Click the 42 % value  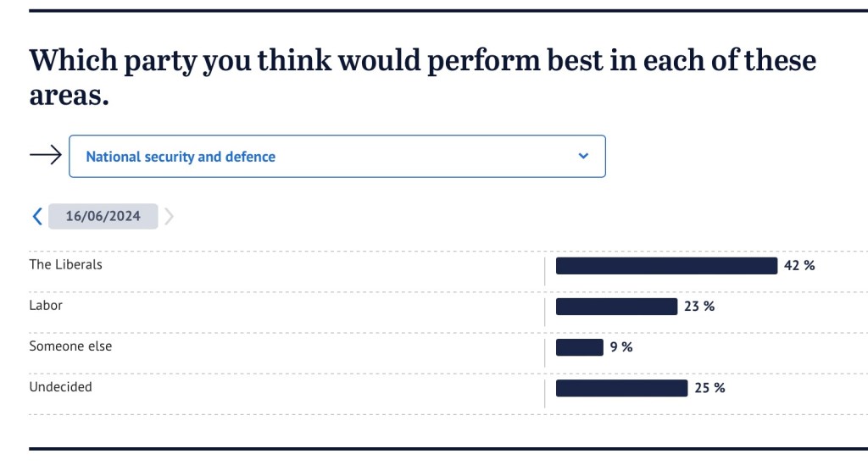(799, 266)
